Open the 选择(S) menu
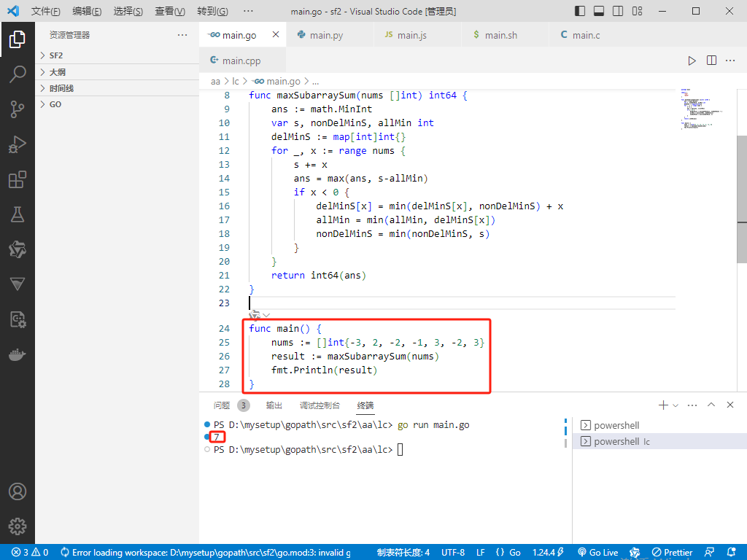 point(128,11)
